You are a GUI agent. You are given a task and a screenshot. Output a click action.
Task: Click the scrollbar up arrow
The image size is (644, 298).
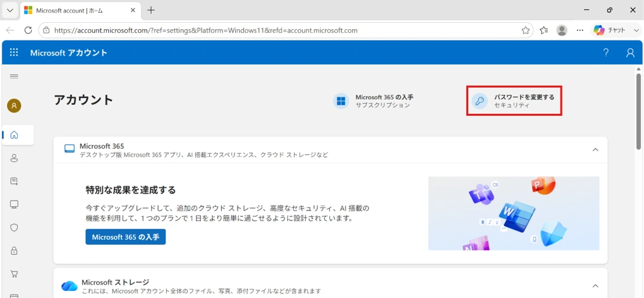639,68
